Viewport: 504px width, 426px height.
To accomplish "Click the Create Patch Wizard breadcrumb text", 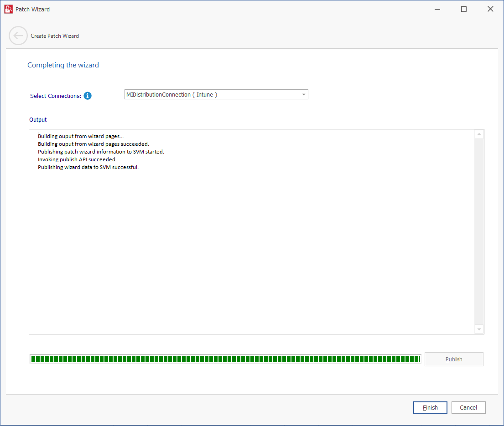I will coord(55,36).
